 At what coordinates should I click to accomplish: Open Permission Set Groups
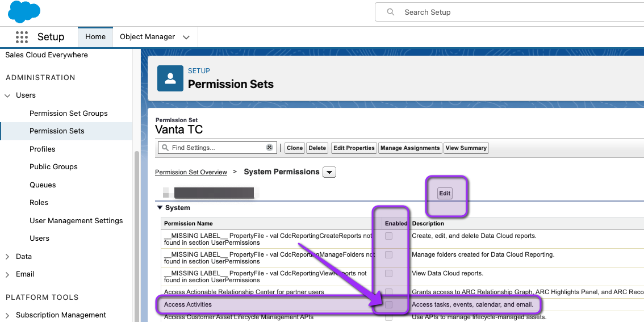(x=69, y=113)
